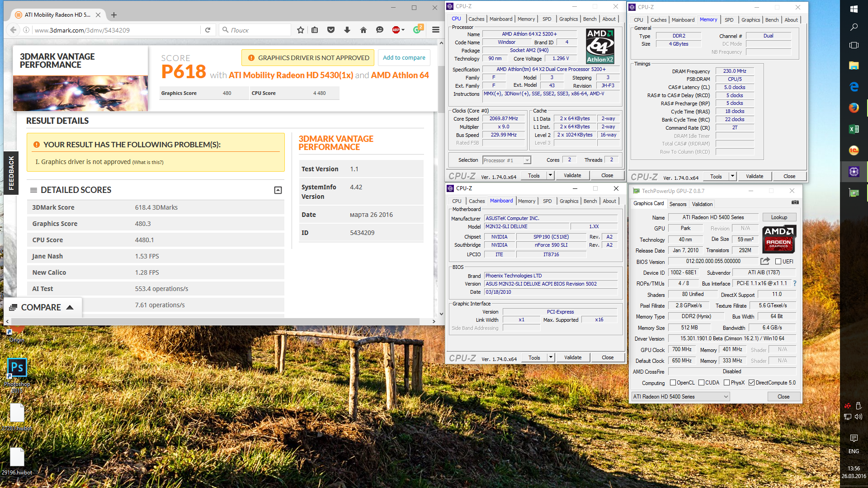Open Tools dropdown arrow in Mainboard tab window

(551, 357)
